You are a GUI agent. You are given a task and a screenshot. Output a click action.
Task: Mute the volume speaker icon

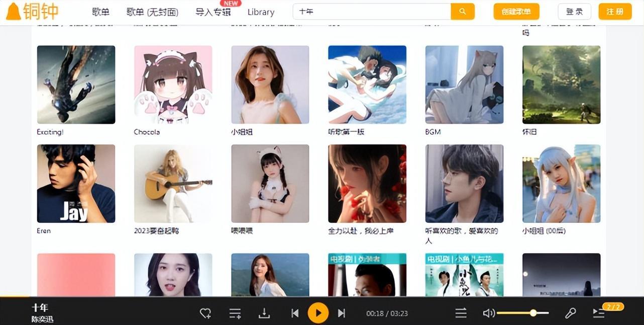point(488,313)
